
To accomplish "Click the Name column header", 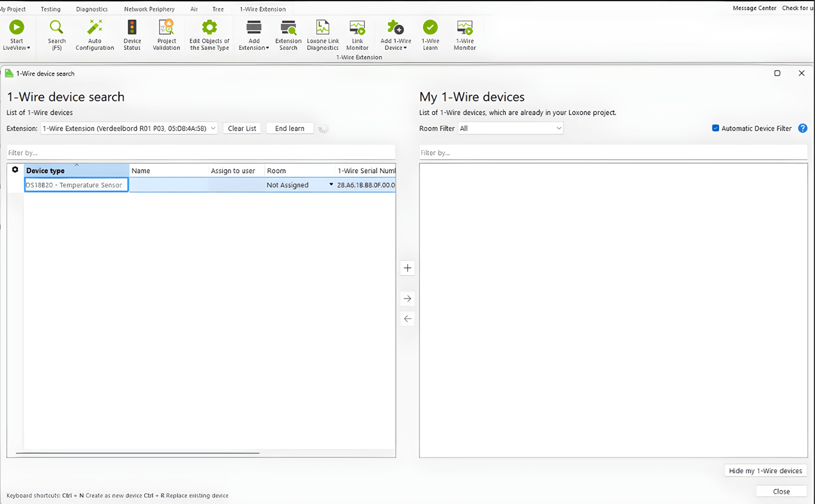I will click(169, 171).
